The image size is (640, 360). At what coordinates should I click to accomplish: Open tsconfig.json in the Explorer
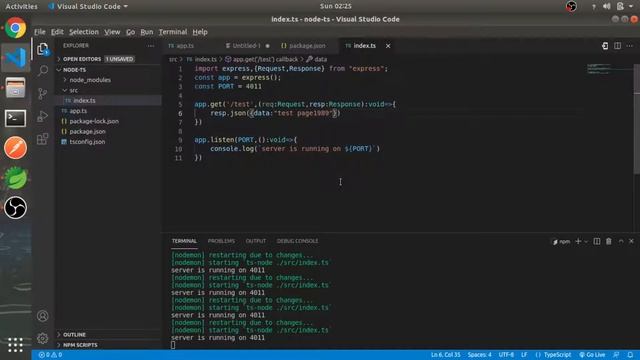[x=108, y=142]
